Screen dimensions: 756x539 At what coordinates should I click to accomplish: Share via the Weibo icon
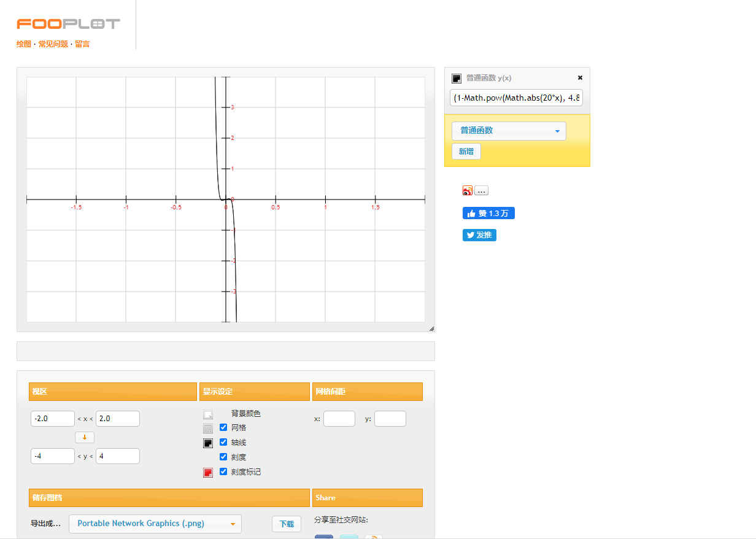pos(468,190)
